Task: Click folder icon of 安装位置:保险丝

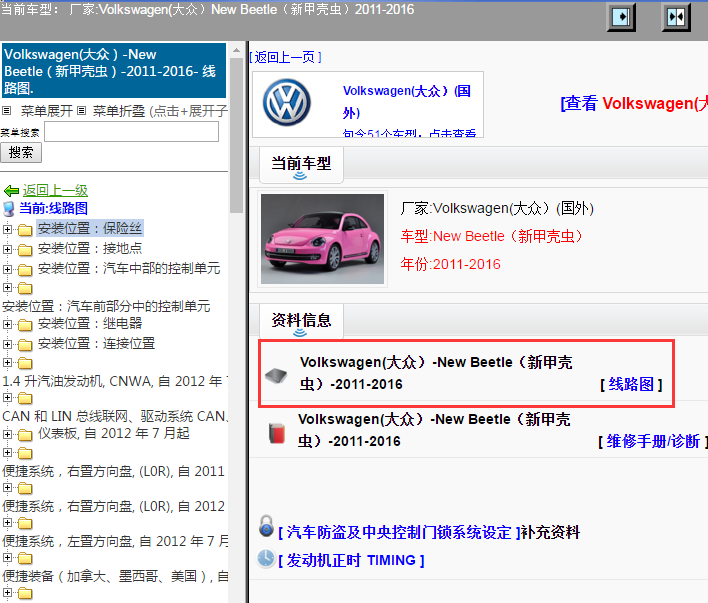Action: [x=25, y=230]
